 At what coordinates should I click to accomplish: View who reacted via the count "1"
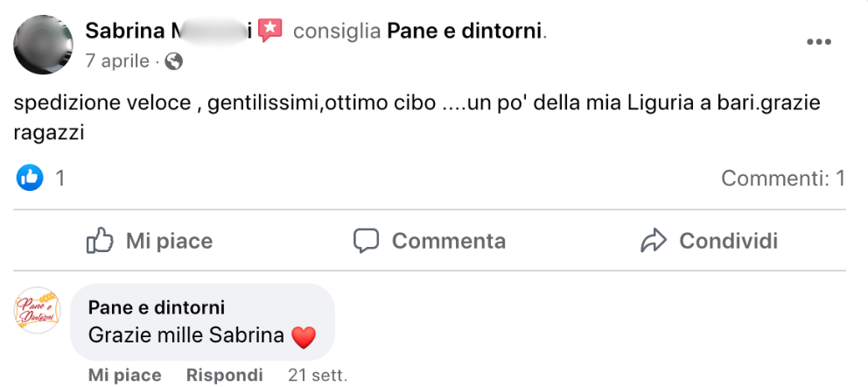pos(60,179)
